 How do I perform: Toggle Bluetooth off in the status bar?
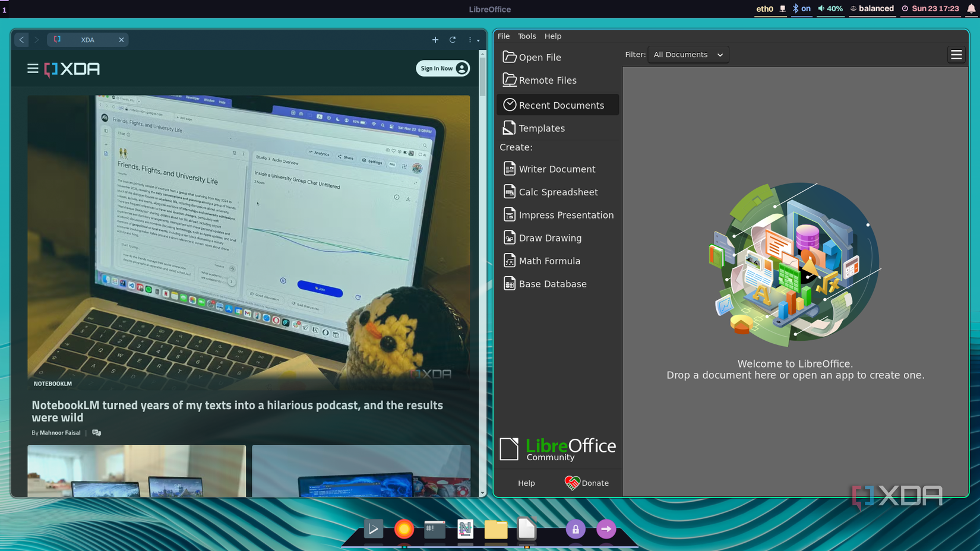tap(802, 9)
